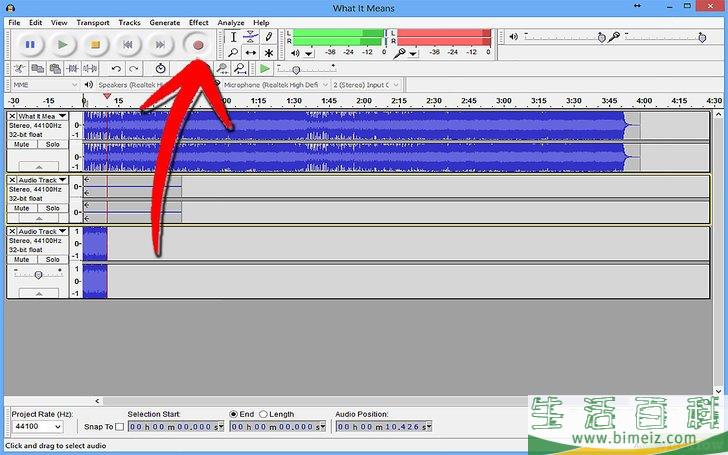Click the bottom Audio Track pan slider

pyautogui.click(x=39, y=275)
